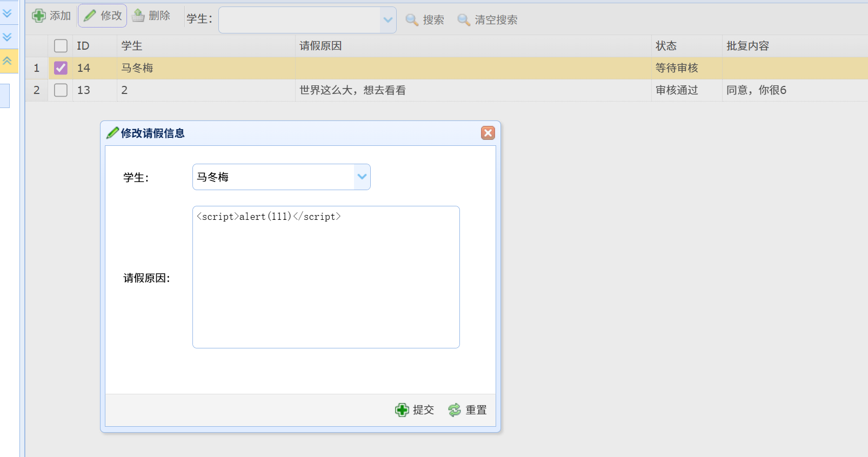
Task: Select the row with reason 世界这么大，想去看看
Action: tap(352, 90)
